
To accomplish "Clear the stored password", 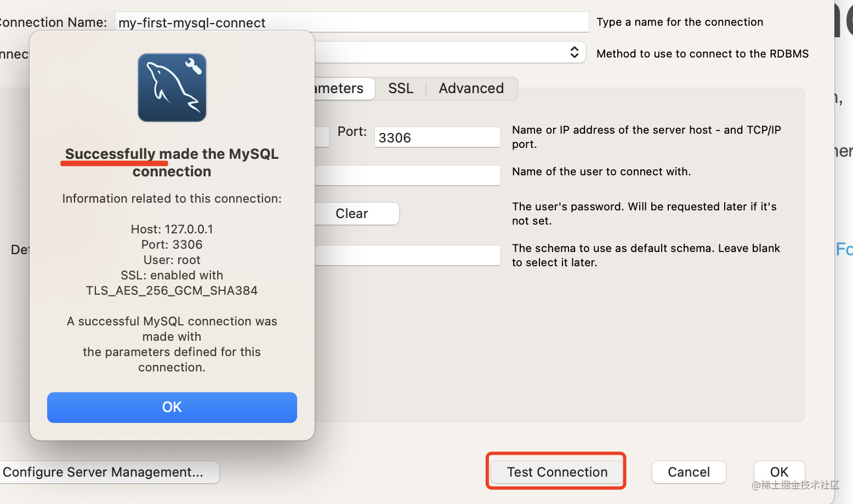I will click(x=357, y=213).
